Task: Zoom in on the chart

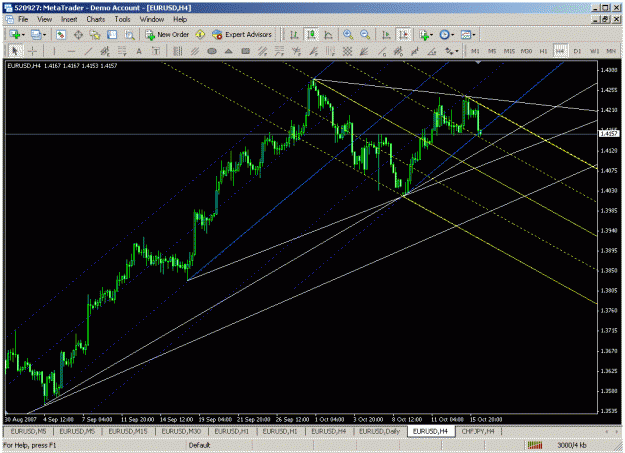Action: tap(348, 35)
